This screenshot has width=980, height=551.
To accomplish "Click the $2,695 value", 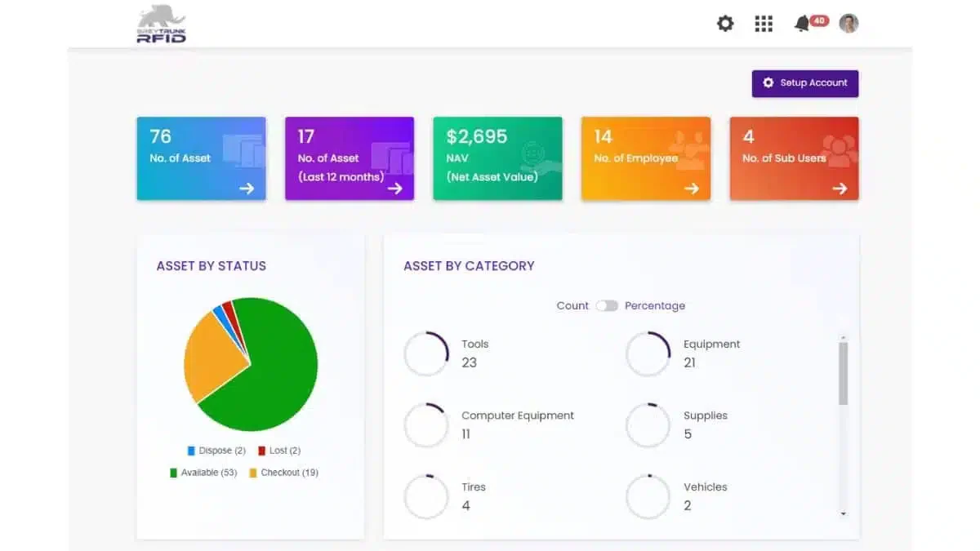I will point(477,136).
